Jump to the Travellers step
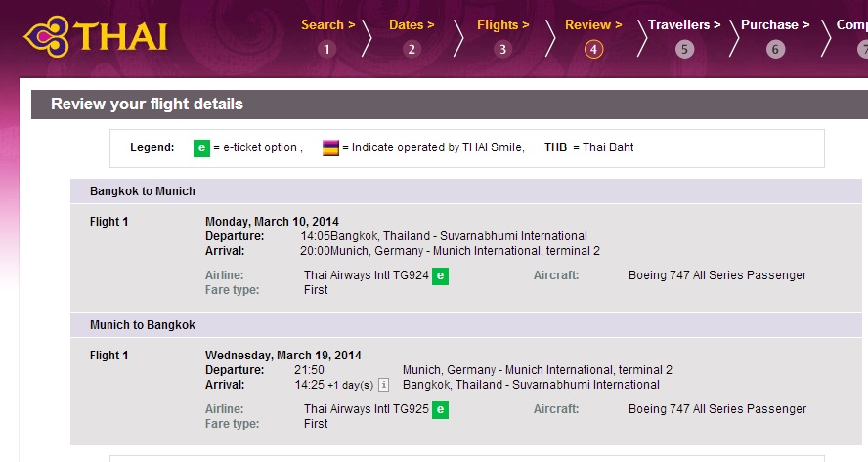The image size is (868, 462). tap(684, 25)
